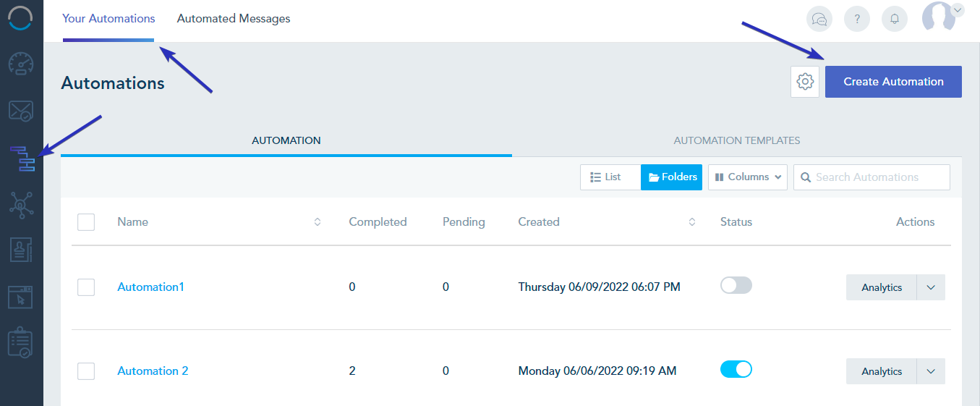Select the automations workflow sidebar icon

click(22, 158)
